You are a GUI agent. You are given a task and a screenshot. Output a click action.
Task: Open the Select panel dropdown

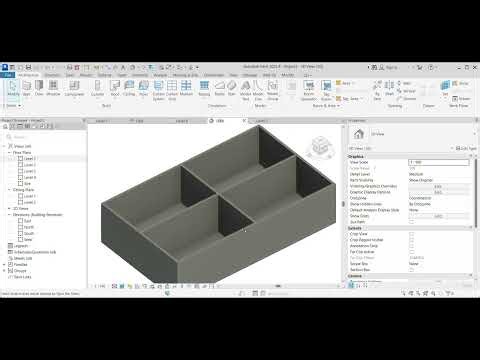[13, 106]
